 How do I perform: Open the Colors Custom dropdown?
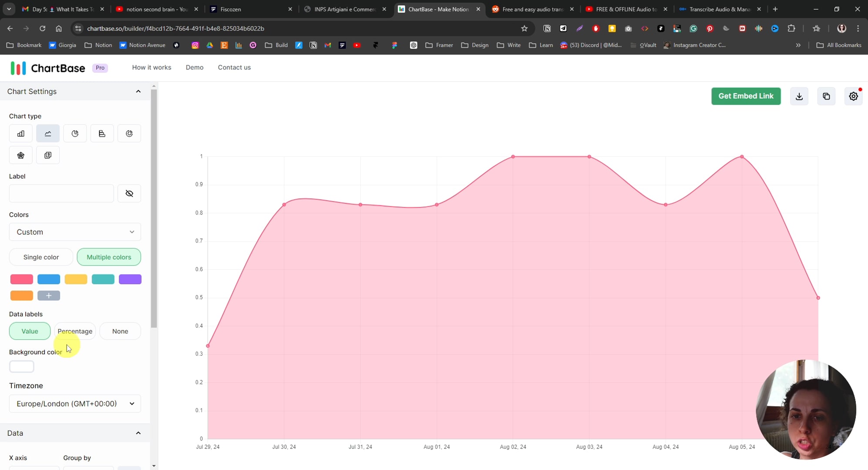(x=74, y=232)
